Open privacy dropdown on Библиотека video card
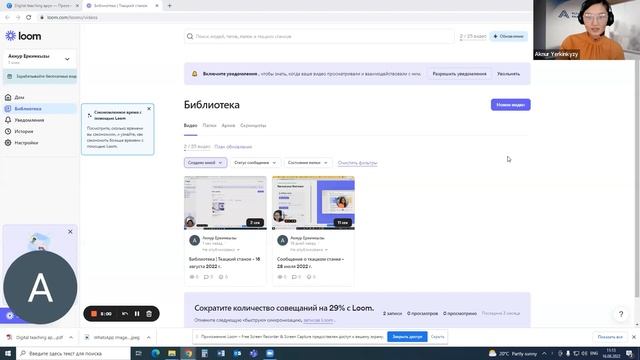Image resolution: width=640 pixels, height=360 pixels. point(221,249)
